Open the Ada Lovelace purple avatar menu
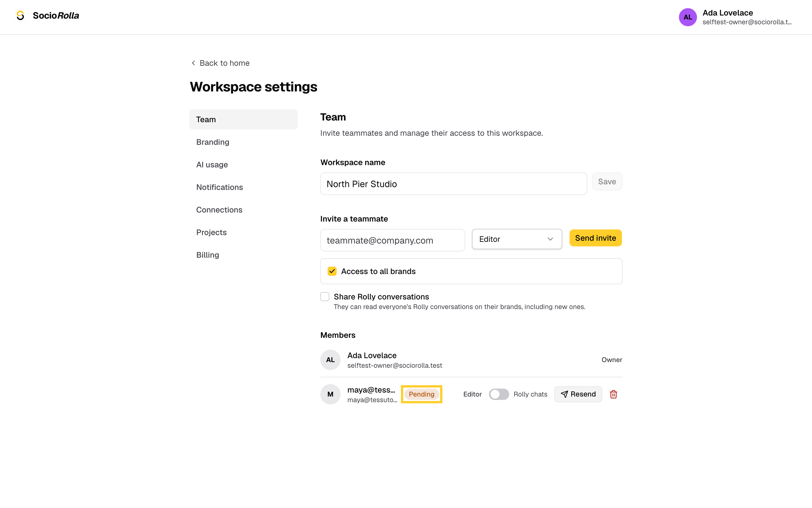812x508 pixels. click(x=687, y=17)
